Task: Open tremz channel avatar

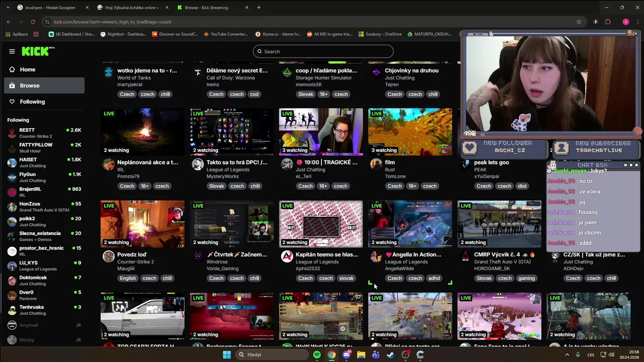Action: (x=198, y=72)
